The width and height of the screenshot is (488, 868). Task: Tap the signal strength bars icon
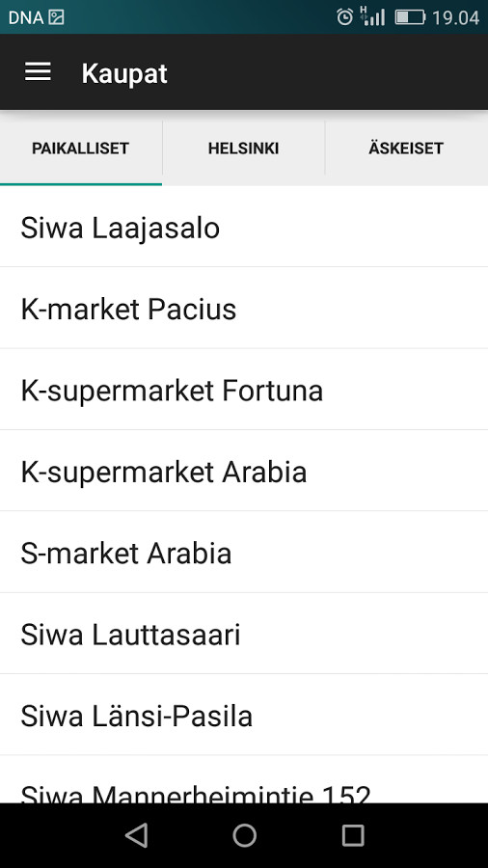coord(372,16)
